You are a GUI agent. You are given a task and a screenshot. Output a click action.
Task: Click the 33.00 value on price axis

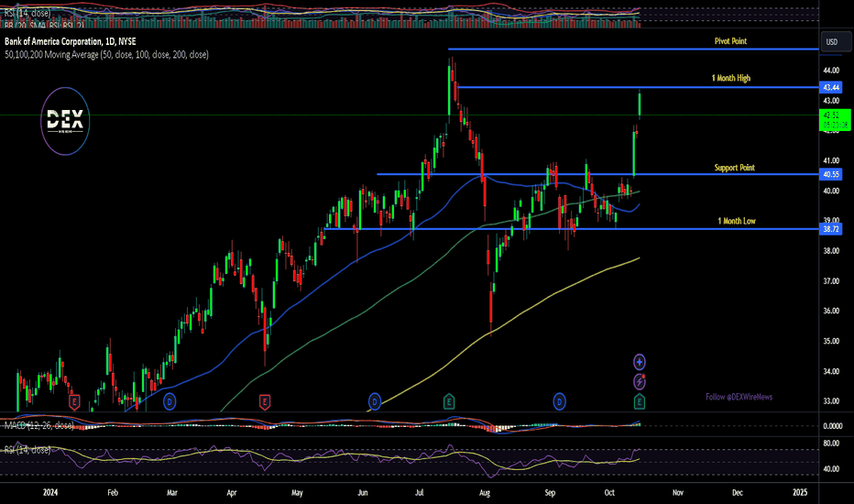pos(831,401)
